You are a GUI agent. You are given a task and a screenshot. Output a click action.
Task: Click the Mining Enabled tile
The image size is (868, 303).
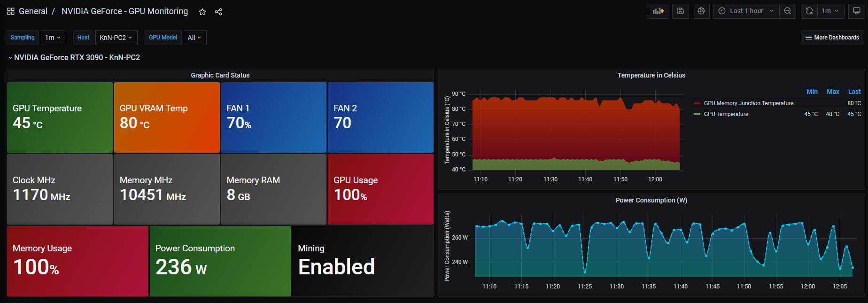(x=363, y=261)
